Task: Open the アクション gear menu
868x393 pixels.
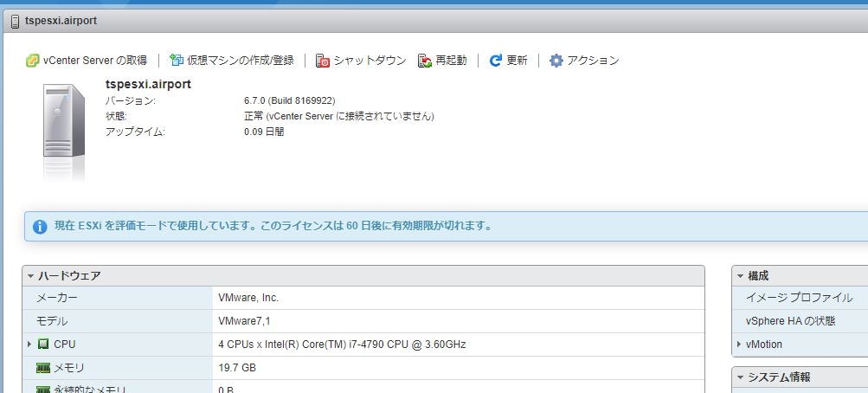Action: click(x=556, y=61)
